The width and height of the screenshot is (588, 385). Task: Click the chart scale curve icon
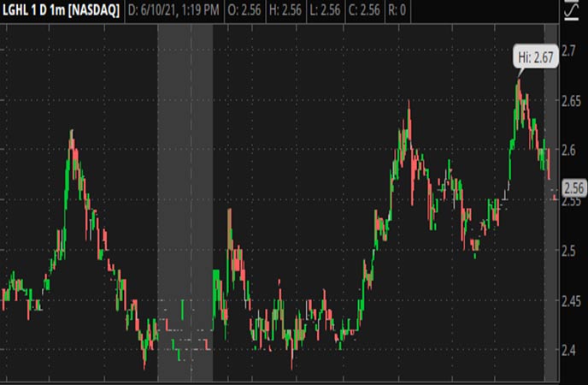point(571,10)
